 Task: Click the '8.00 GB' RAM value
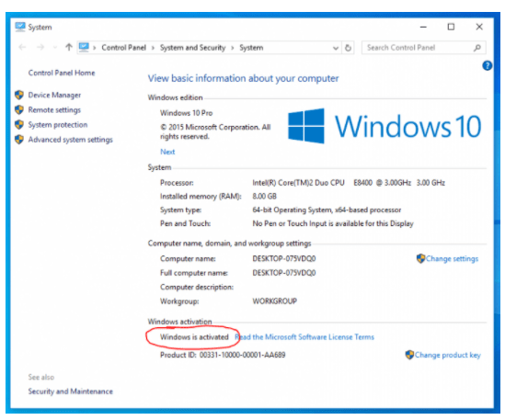(264, 197)
